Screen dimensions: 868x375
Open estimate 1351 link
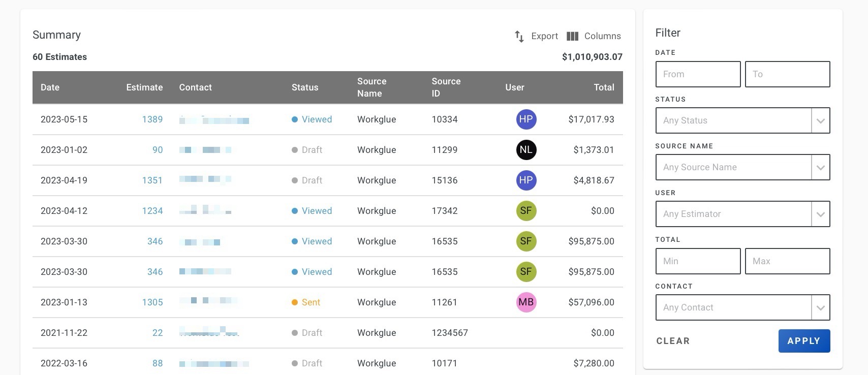152,180
